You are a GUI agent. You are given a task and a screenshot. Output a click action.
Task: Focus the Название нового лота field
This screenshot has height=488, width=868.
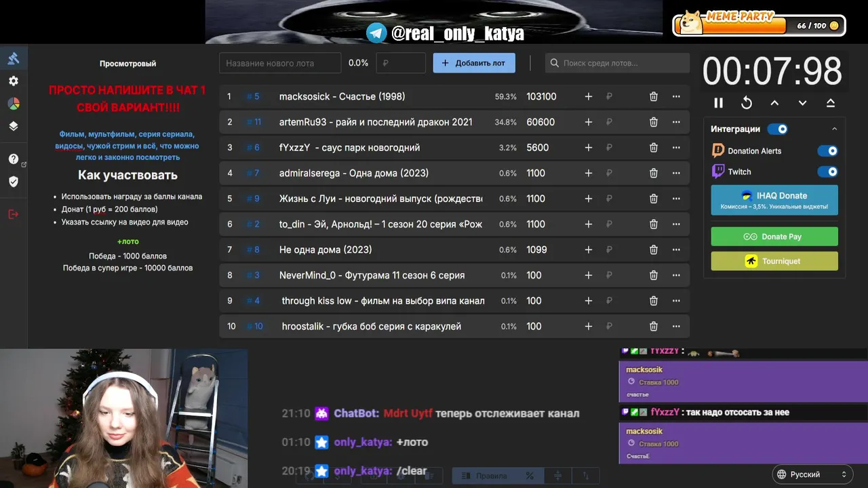(280, 63)
